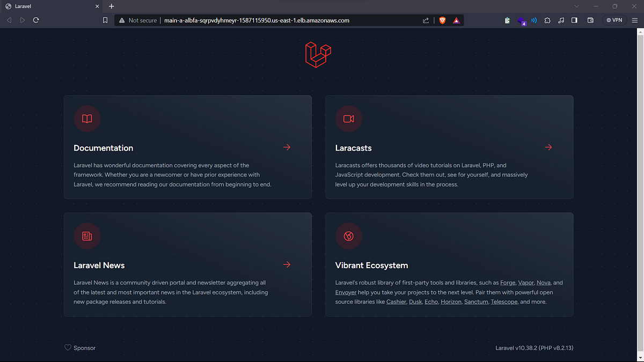The height and width of the screenshot is (362, 644).
Task: Click the Laravel News newspaper icon
Action: (x=87, y=236)
